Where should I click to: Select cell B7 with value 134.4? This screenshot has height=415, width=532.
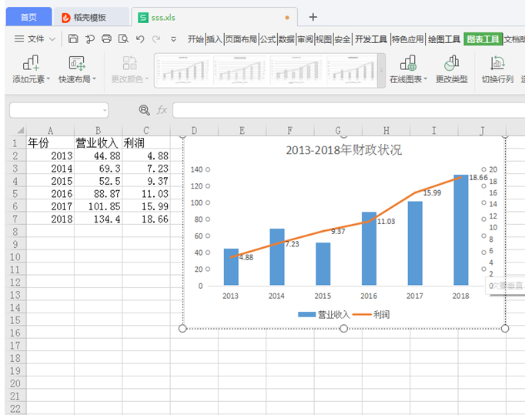[98, 219]
